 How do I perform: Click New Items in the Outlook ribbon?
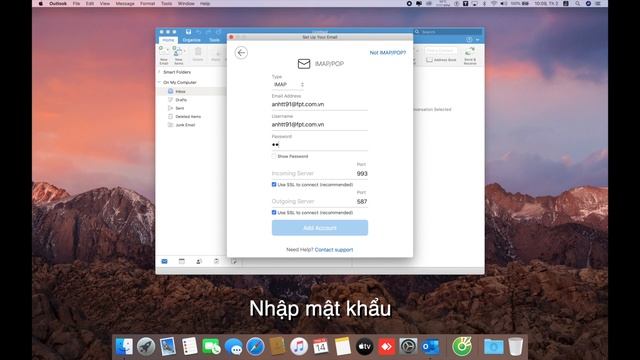point(178,56)
